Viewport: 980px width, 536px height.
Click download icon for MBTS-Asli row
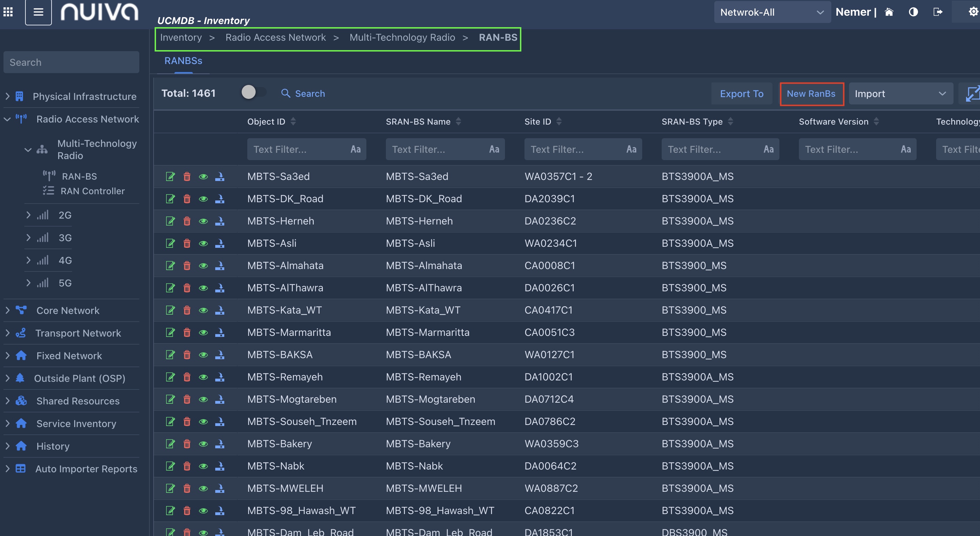tap(219, 243)
